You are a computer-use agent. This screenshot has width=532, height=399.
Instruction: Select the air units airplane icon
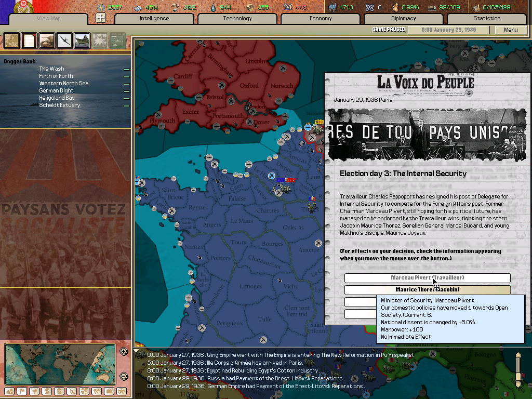pos(63,41)
